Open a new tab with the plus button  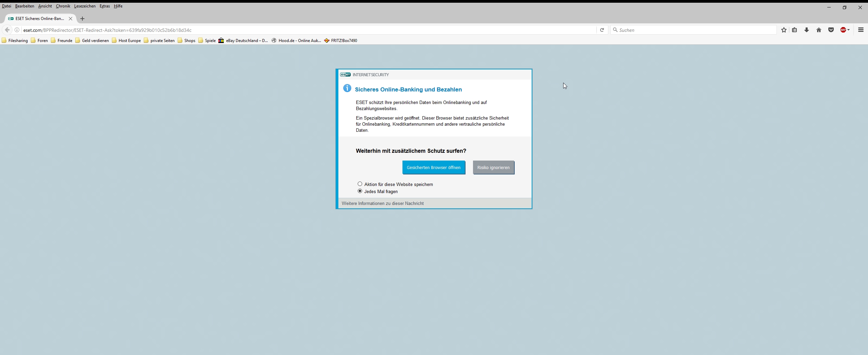point(82,19)
